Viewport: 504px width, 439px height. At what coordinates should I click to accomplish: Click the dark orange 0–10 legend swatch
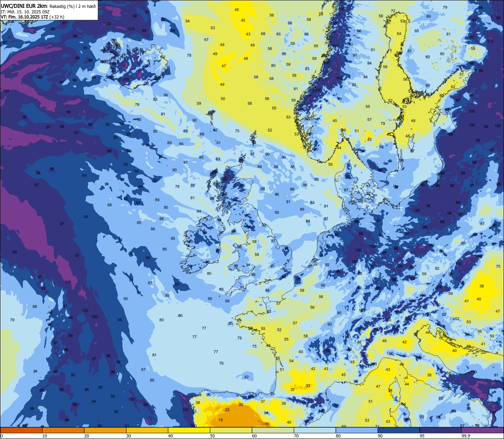coord(21,430)
